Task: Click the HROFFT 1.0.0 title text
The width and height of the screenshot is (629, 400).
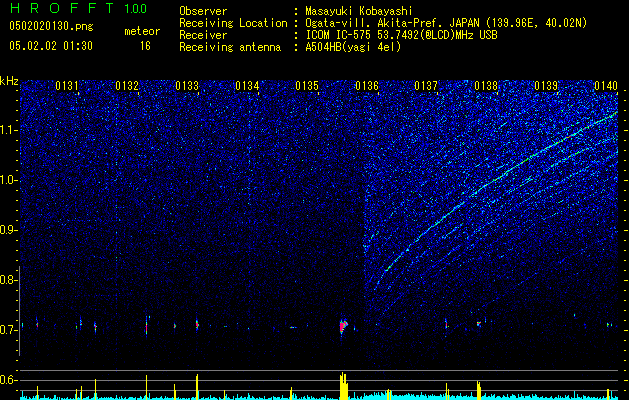Action: (x=78, y=8)
